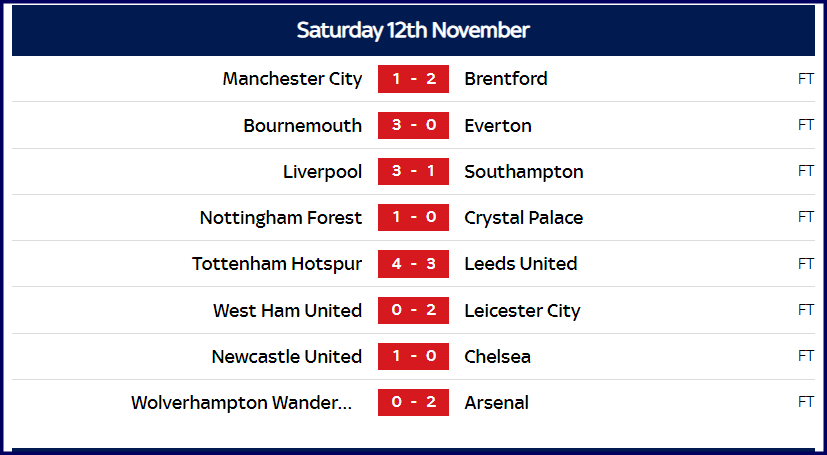Open the Manchester City team link
Screen dimensions: 827x455
(x=292, y=79)
